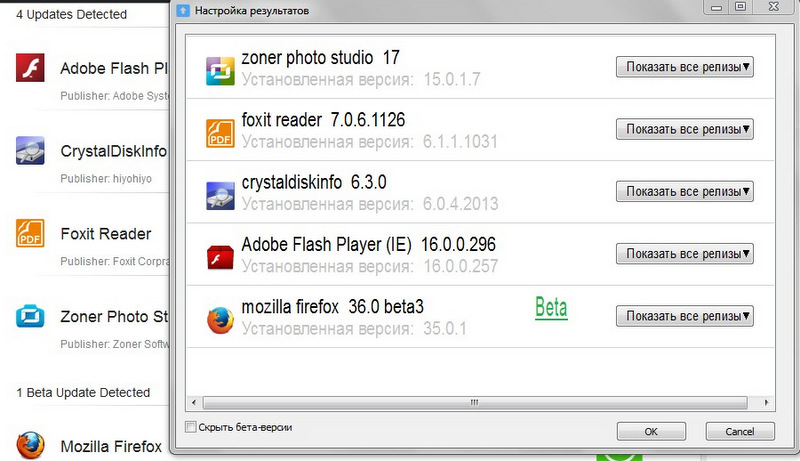800x461 pixels.
Task: Open Показать все релизы dropdown for crystaldiskinfo
Action: point(685,191)
